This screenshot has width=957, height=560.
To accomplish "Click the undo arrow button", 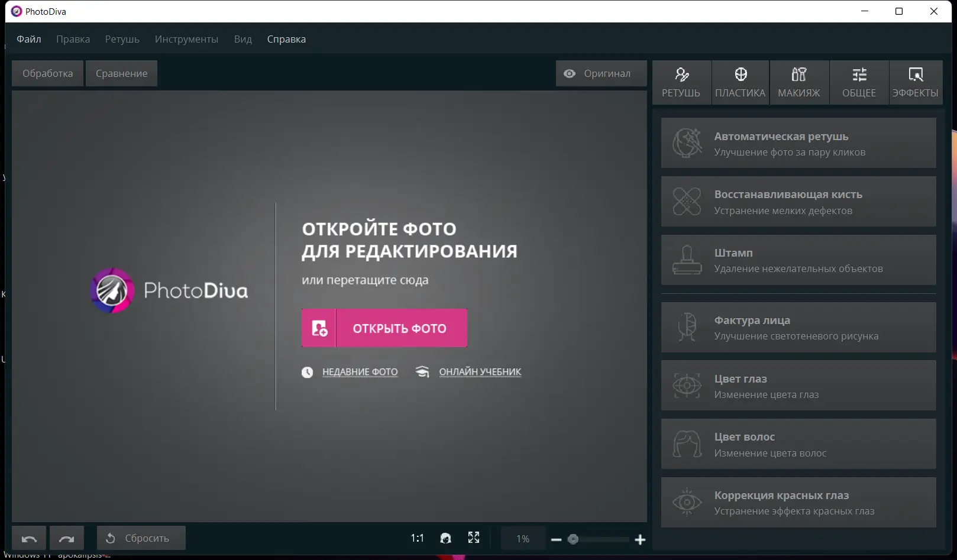I will click(30, 538).
